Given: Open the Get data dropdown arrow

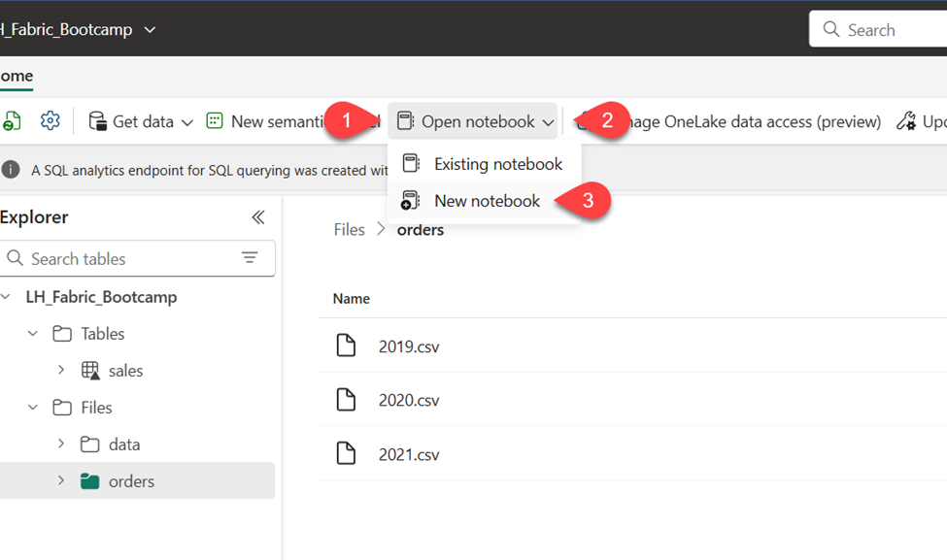Looking at the screenshot, I should (187, 122).
